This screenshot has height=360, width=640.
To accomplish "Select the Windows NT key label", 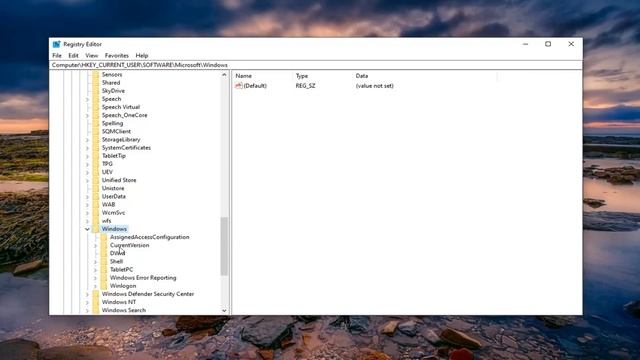I will [x=119, y=302].
